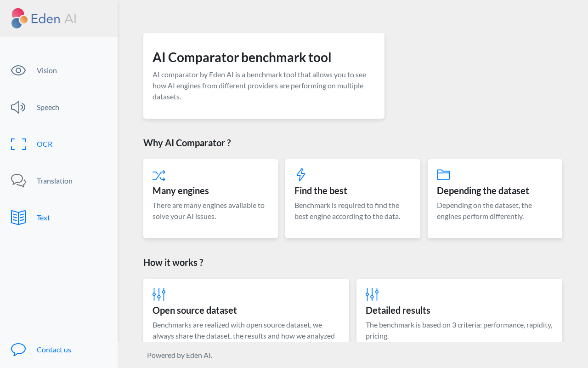Viewport: 588px width, 368px height.
Task: Click the Translation chat bubbles icon
Action: tap(18, 181)
